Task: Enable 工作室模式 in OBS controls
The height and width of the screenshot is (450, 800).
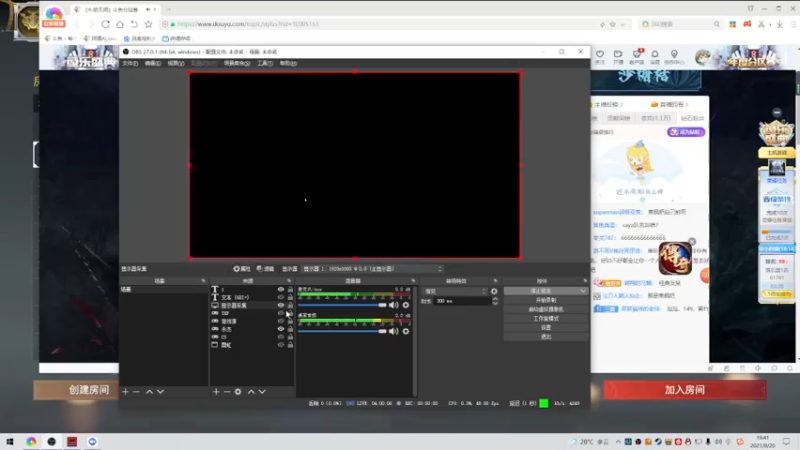Action: pyautogui.click(x=545, y=318)
